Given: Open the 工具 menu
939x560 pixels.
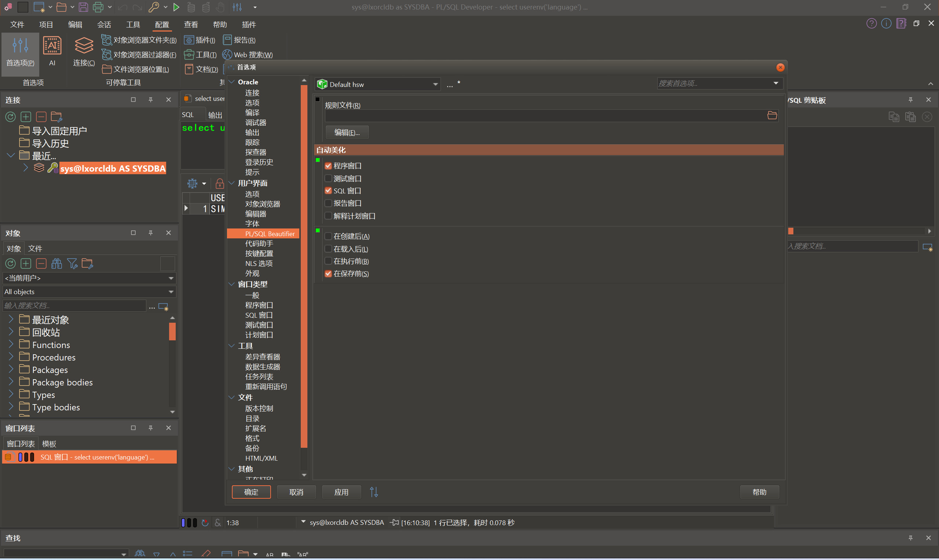Looking at the screenshot, I should pyautogui.click(x=133, y=25).
